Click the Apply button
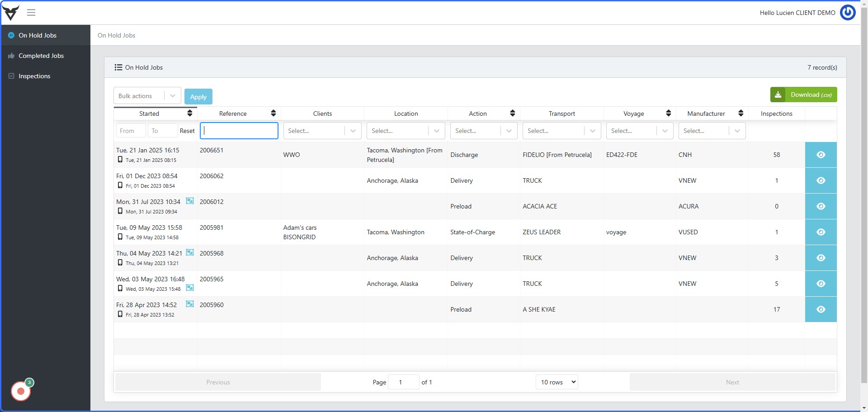The height and width of the screenshot is (412, 868). point(198,96)
